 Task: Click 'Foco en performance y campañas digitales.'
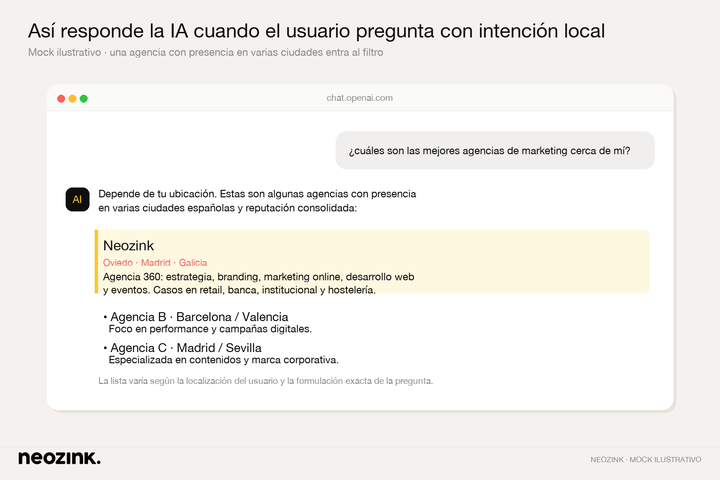point(210,329)
